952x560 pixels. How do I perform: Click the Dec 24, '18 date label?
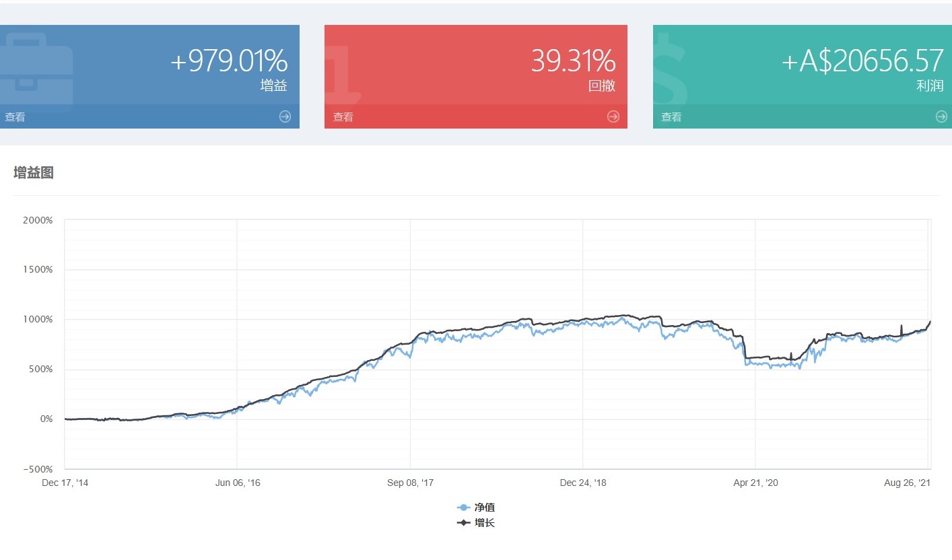[583, 483]
